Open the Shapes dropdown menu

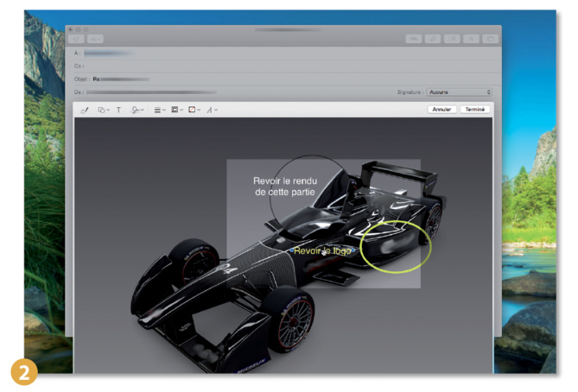click(102, 111)
